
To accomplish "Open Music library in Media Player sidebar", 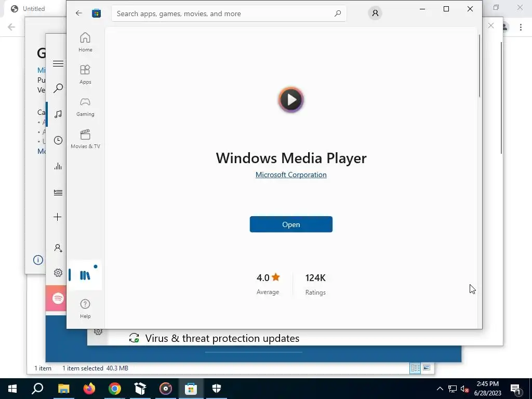I will [58, 114].
